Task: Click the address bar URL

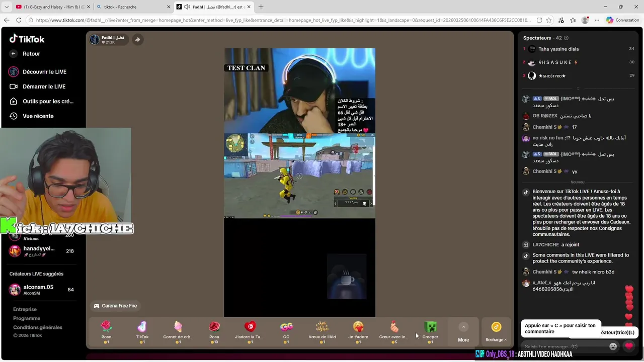Action: 283,20
